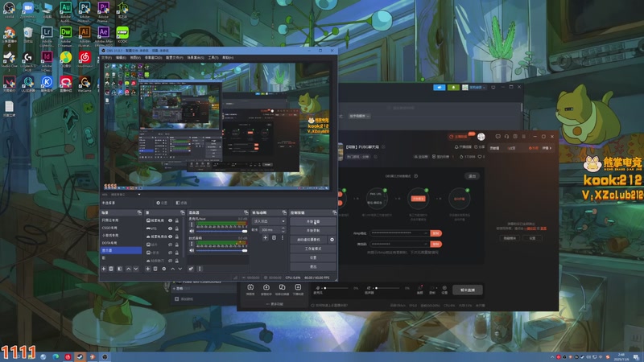
Task: Open account dropdown in back window title bar
Action: point(474,88)
